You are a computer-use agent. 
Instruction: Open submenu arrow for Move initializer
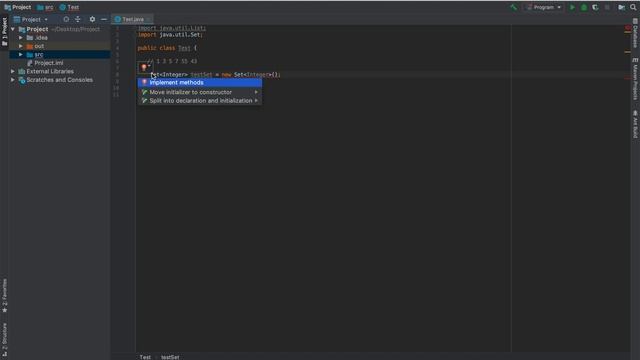tap(256, 92)
